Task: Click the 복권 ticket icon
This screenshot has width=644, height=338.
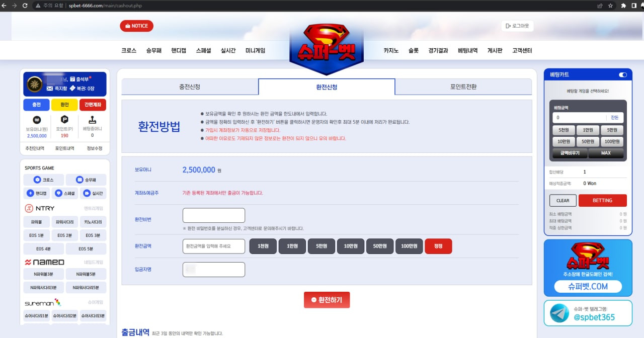Action: coord(72,88)
